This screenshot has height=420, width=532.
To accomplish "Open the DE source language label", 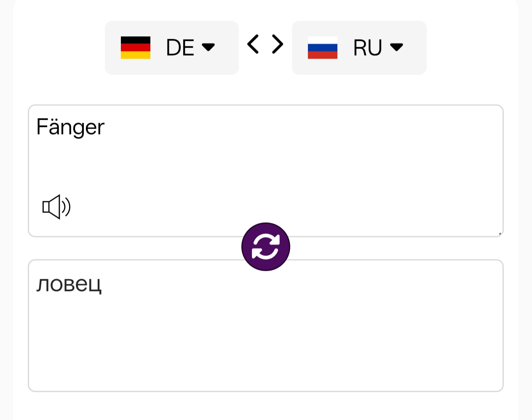I will coord(180,48).
